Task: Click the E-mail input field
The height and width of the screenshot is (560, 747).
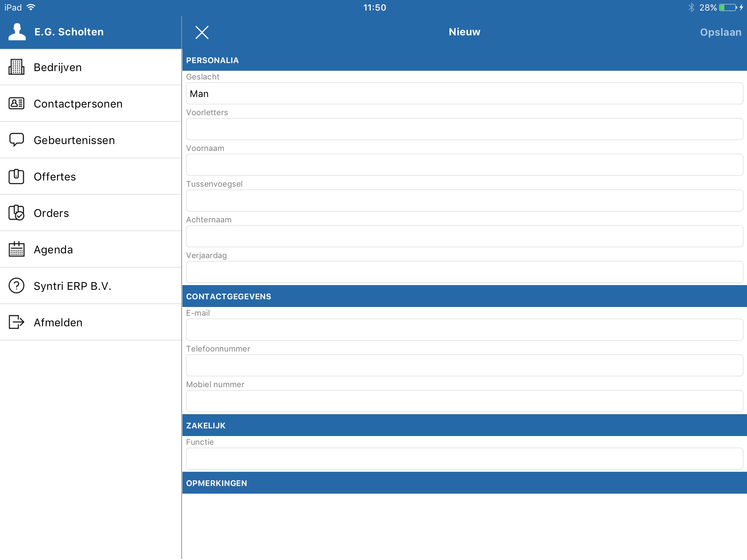Action: point(464,330)
